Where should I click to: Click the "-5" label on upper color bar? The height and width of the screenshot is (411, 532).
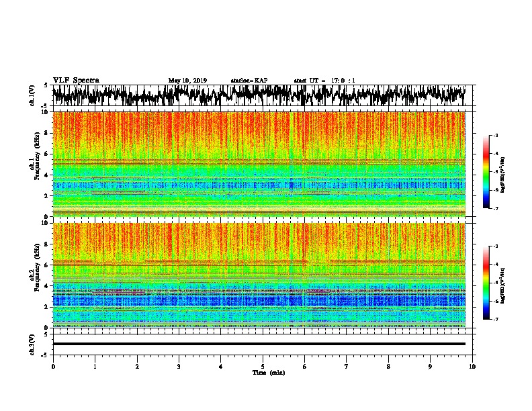click(x=495, y=172)
